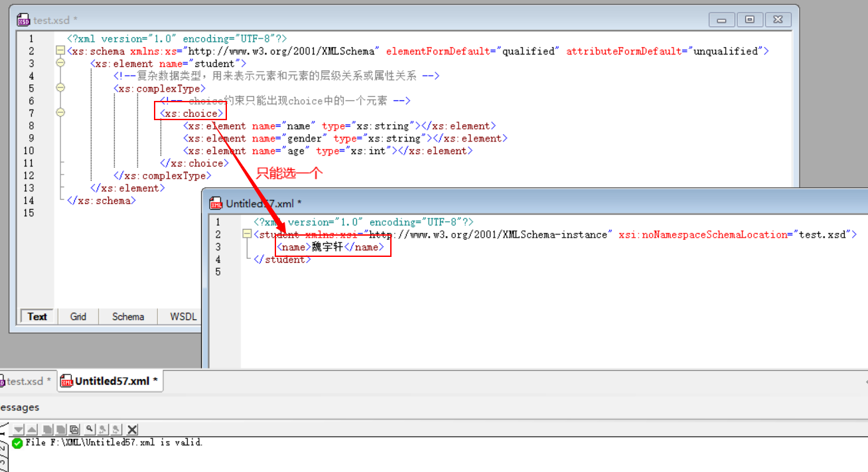Switch to the Schema view tab

(x=127, y=317)
